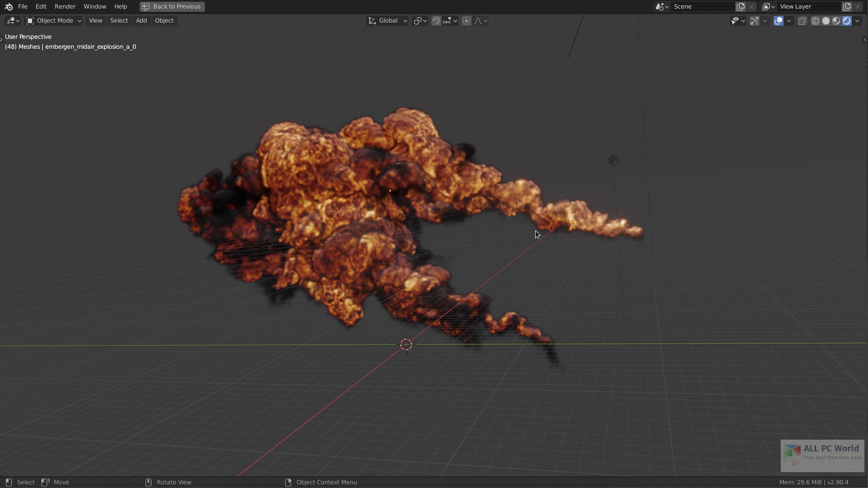
Task: Open the transform pivot point dropdown
Action: point(420,21)
